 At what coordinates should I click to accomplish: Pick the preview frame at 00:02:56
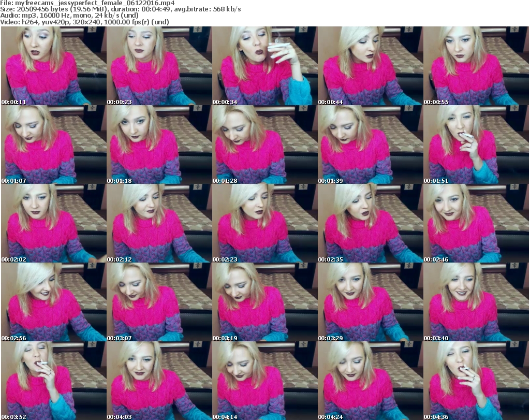tap(53, 302)
